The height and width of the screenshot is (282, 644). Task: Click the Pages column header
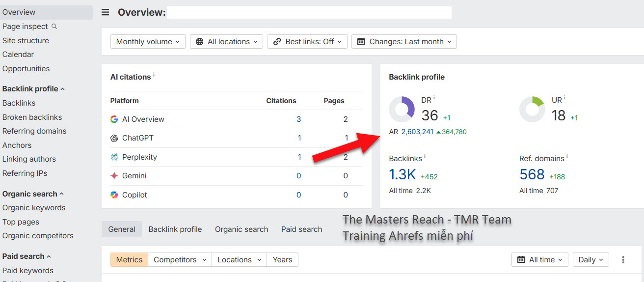(x=334, y=101)
